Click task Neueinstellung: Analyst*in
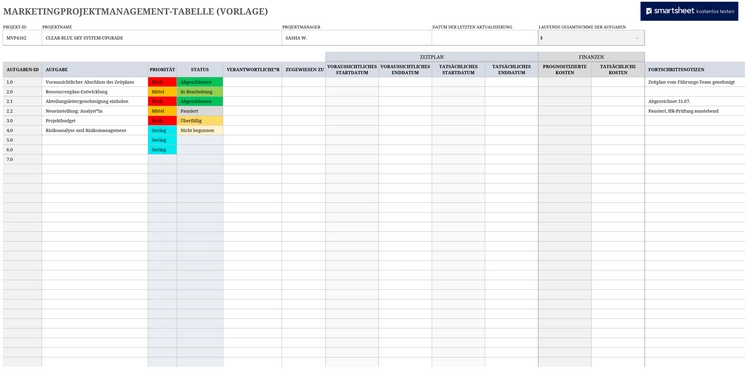This screenshot has width=747, height=370. tap(95, 111)
